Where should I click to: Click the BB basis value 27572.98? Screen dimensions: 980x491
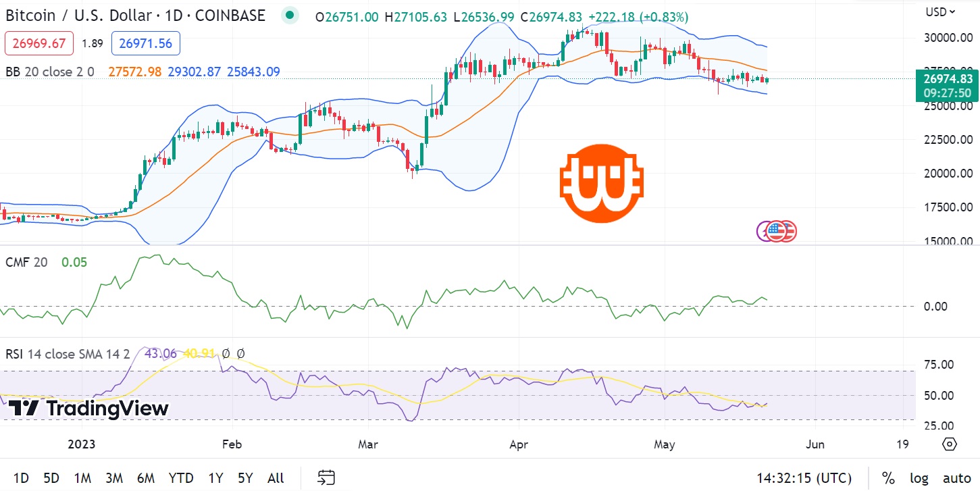tap(134, 72)
